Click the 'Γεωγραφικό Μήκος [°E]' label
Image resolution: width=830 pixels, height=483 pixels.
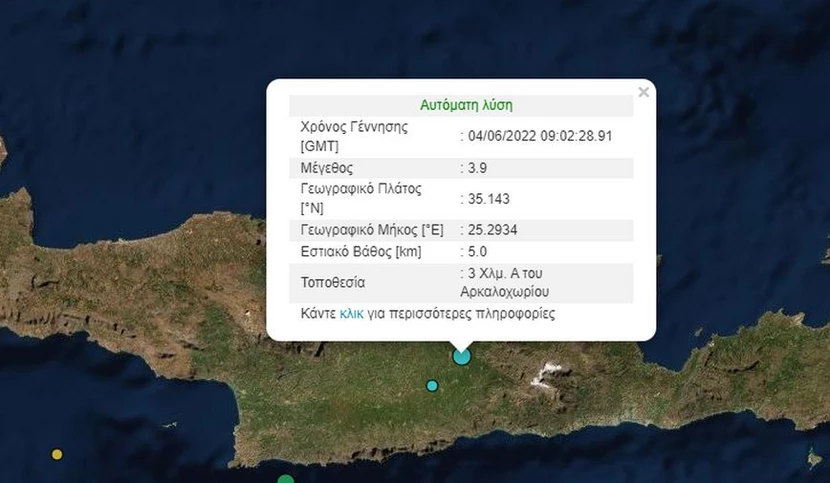(372, 229)
